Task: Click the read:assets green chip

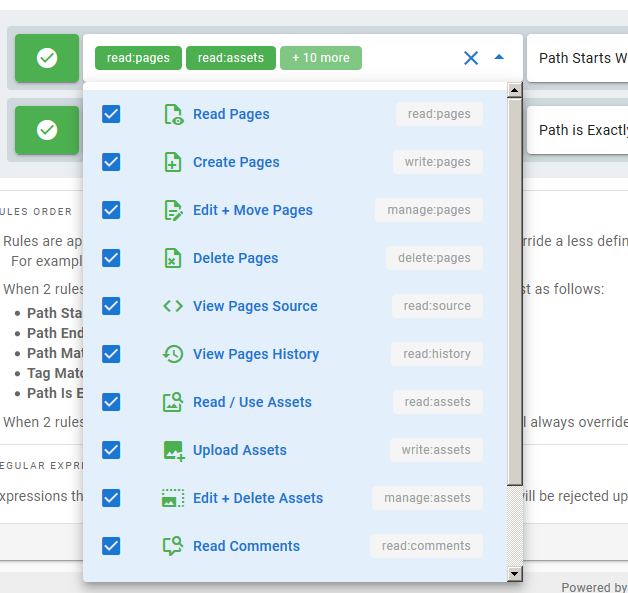Action: pyautogui.click(x=231, y=58)
